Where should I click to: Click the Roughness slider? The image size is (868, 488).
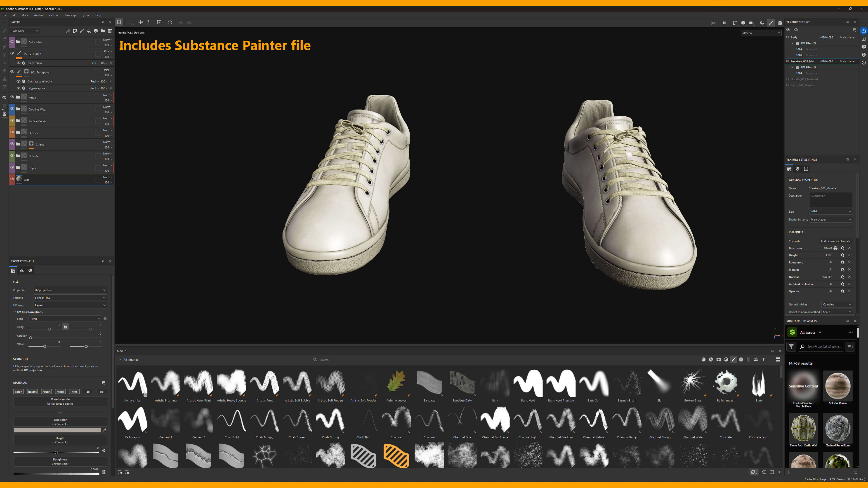pyautogui.click(x=56, y=474)
